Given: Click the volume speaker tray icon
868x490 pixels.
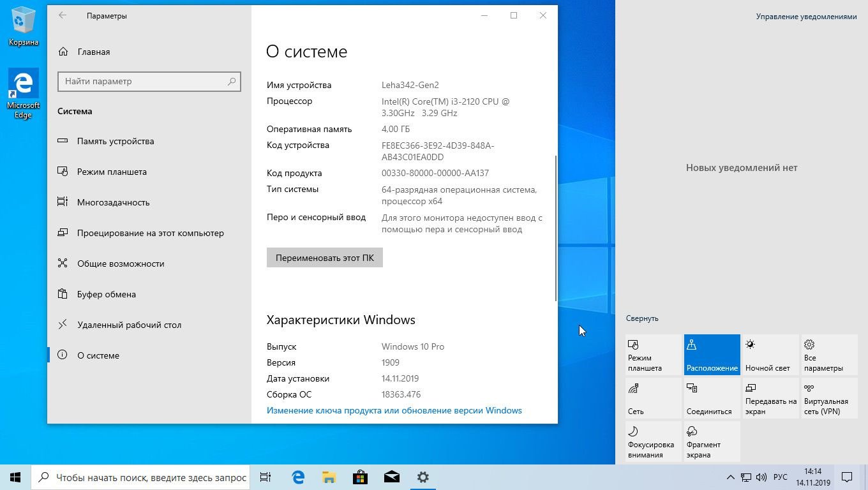Looking at the screenshot, I should pos(761,477).
